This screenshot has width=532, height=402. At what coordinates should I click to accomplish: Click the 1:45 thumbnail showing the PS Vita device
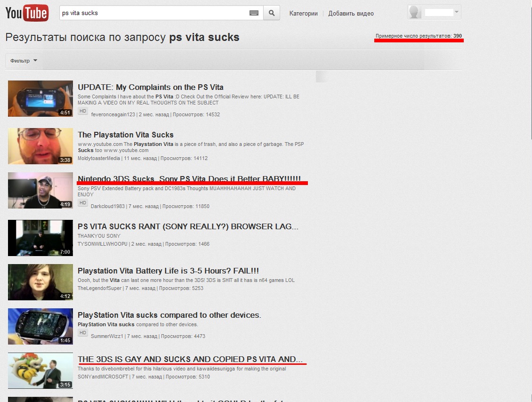[40, 326]
